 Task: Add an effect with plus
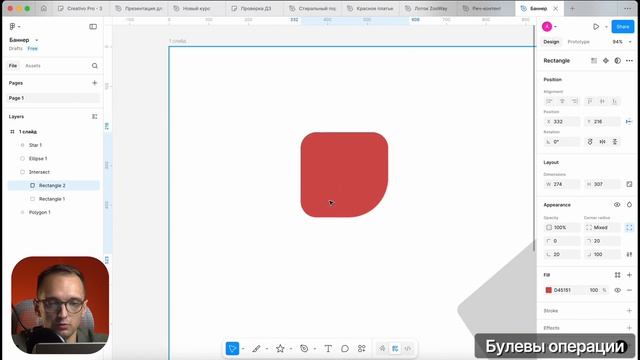pyautogui.click(x=629, y=328)
